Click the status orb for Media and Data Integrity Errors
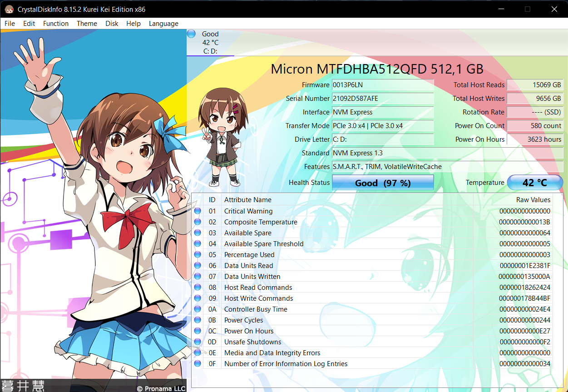The image size is (568, 392). tap(198, 353)
